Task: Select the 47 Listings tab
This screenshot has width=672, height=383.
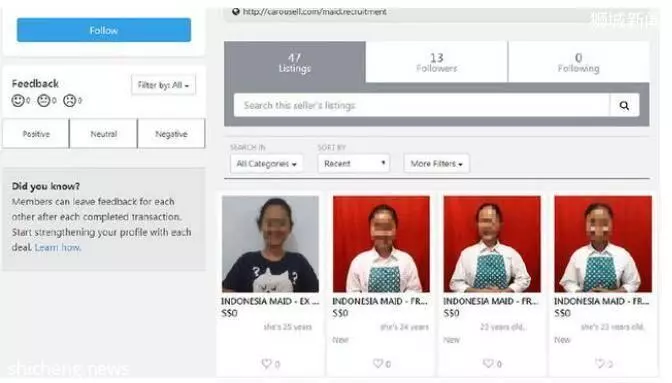Action: [x=295, y=62]
